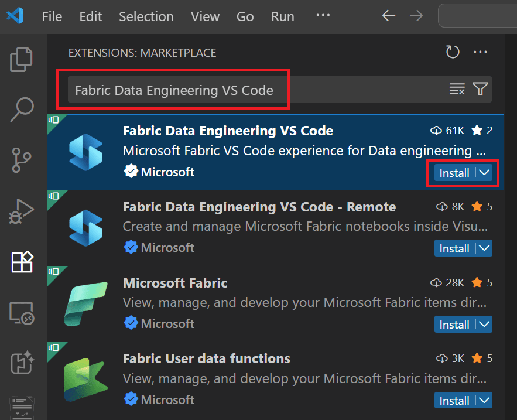Open the extensions filter funnel
Viewport: 517px width, 420px height.
pos(480,89)
